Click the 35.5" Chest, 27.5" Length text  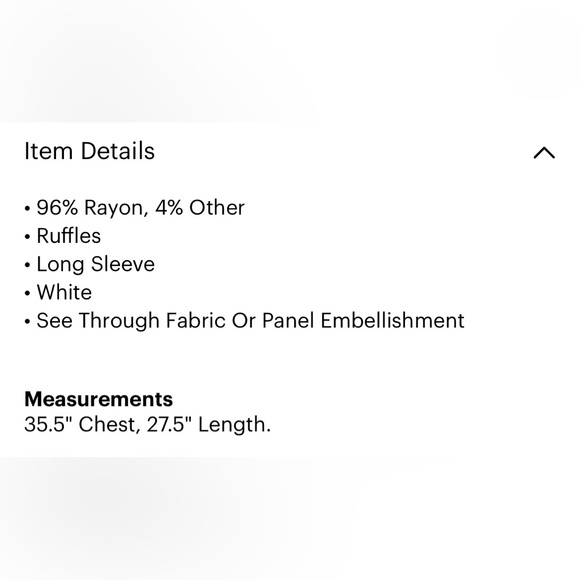point(148,424)
